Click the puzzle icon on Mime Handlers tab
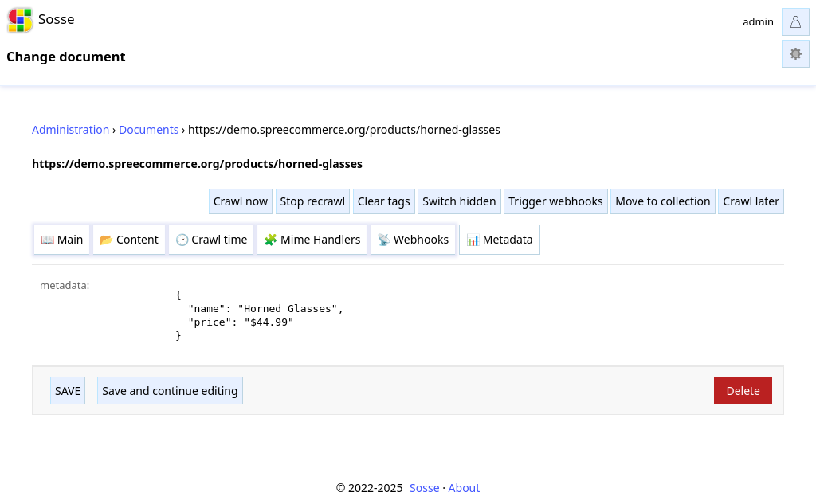The width and height of the screenshot is (816, 504). click(271, 240)
